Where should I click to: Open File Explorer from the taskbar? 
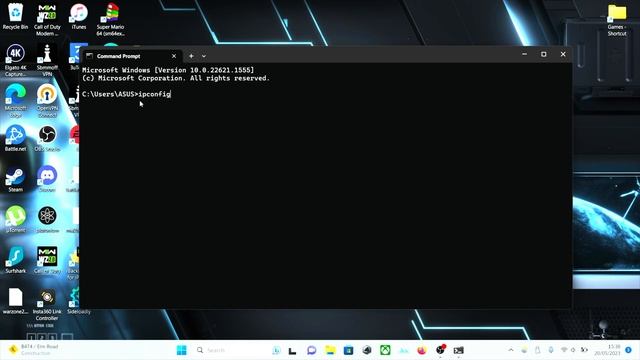pyautogui.click(x=330, y=350)
